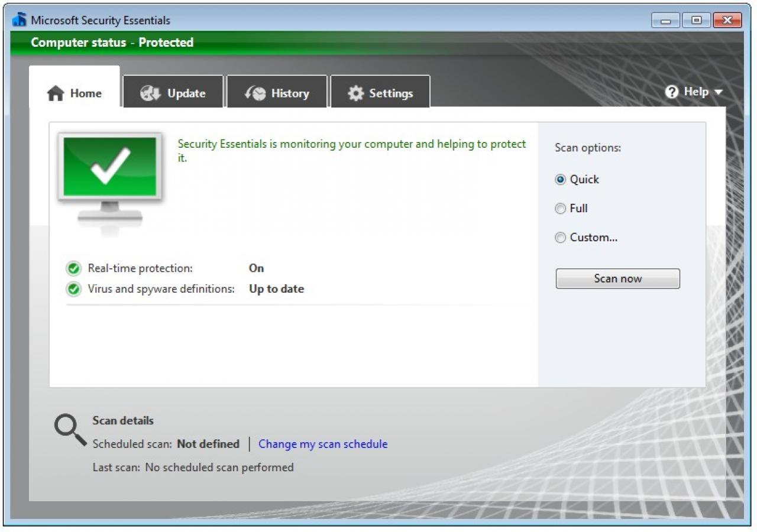Select the Full scan option

571,209
